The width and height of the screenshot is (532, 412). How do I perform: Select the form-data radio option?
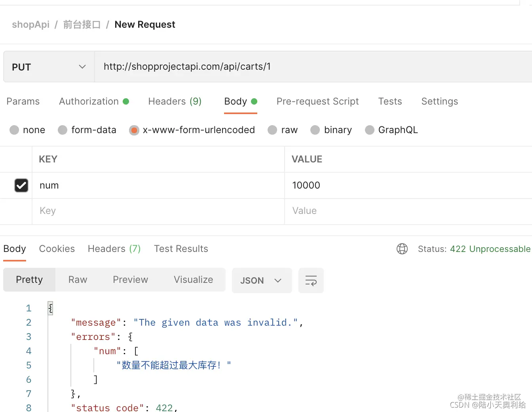coord(63,130)
